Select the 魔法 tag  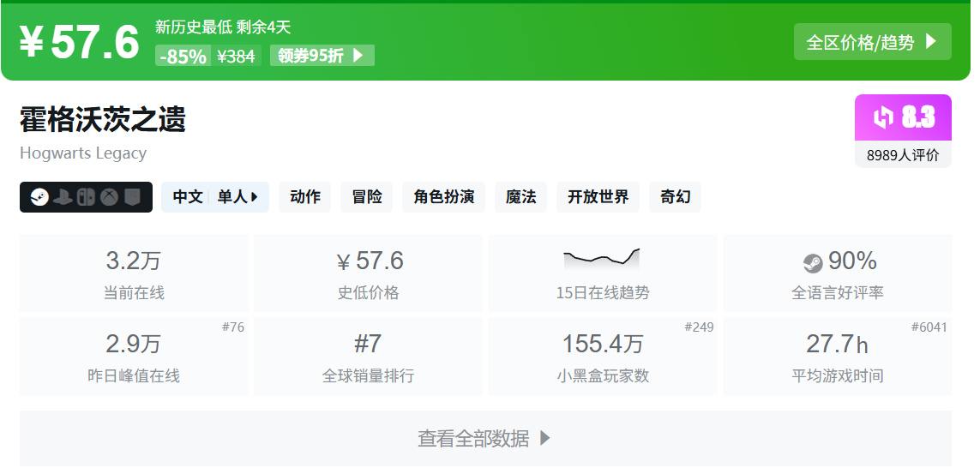pyautogui.click(x=520, y=197)
